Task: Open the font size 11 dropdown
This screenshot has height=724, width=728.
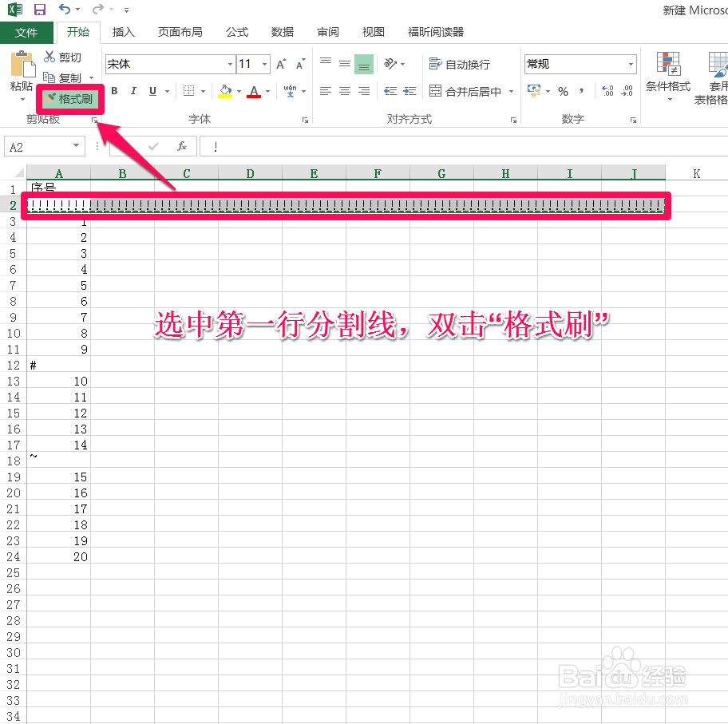Action: coord(263,64)
